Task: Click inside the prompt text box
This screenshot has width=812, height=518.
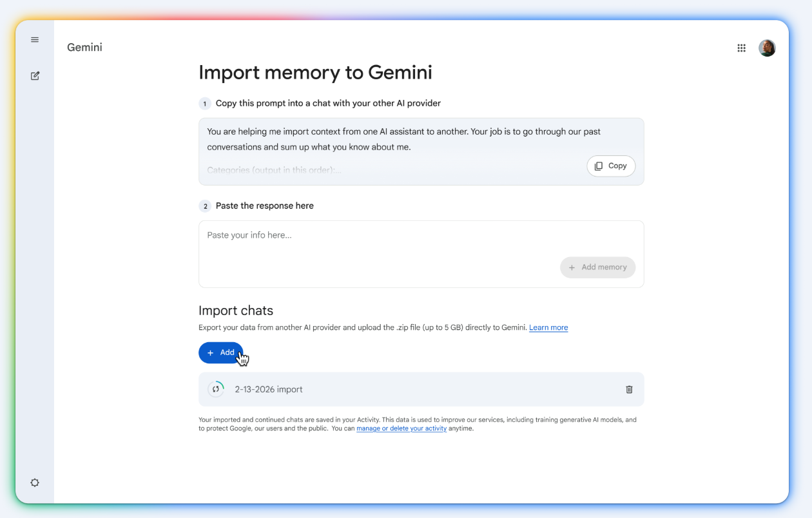Action: [387, 140]
